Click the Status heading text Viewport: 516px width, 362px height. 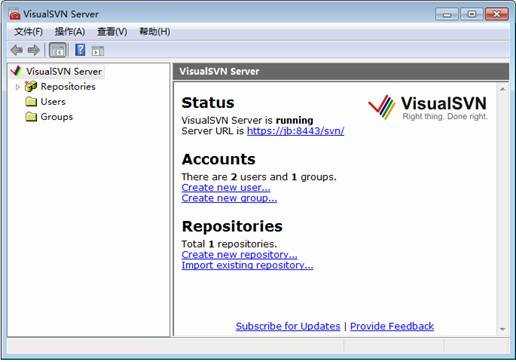208,103
